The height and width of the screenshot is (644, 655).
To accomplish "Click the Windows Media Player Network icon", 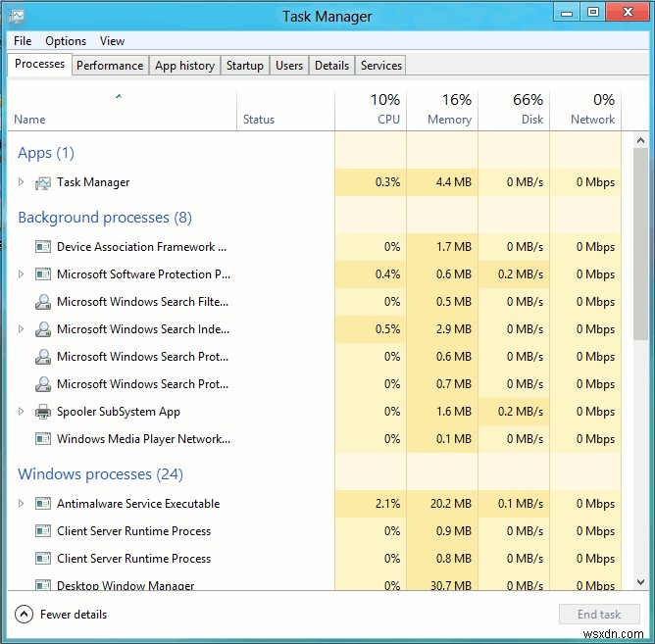I will [43, 439].
